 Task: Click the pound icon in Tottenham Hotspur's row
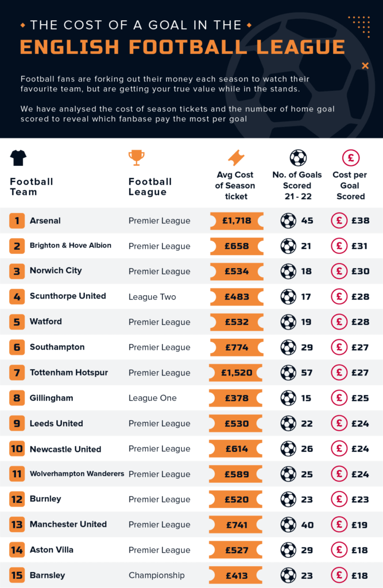339,373
